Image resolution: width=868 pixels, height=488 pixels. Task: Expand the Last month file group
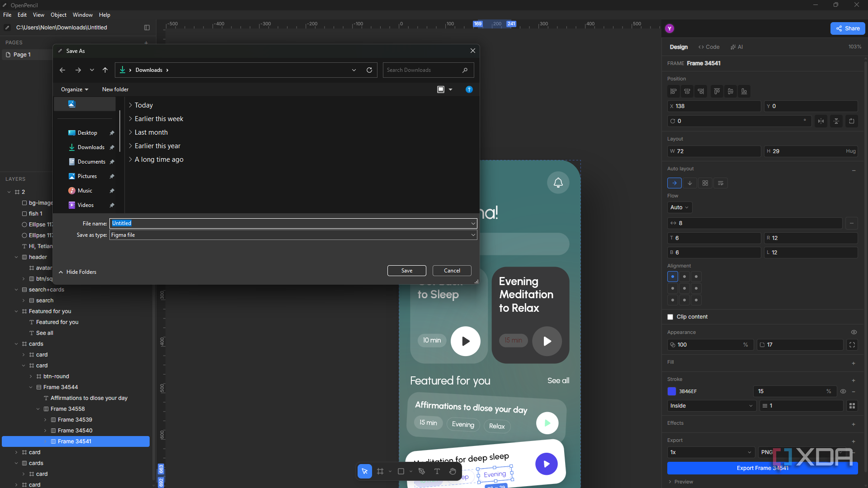pyautogui.click(x=131, y=132)
